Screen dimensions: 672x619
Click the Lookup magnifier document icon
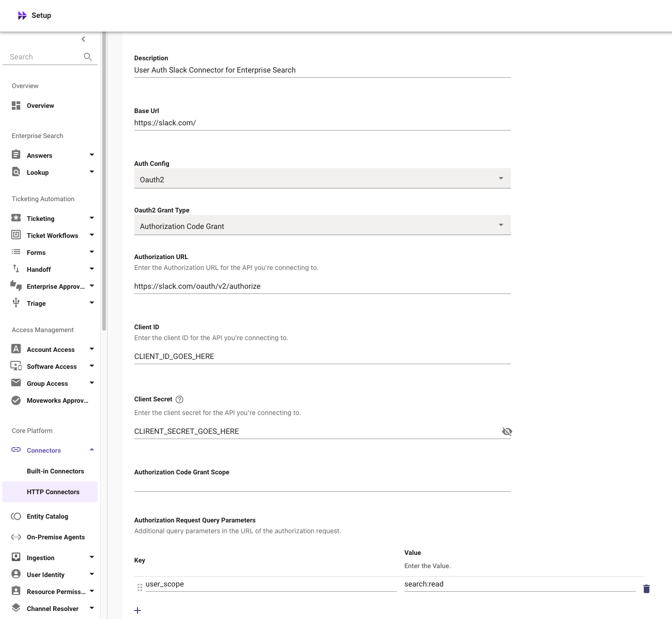coord(16,171)
